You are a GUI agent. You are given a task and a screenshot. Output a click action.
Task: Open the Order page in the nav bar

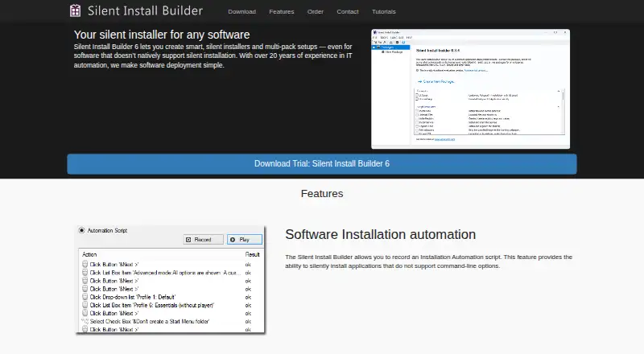tap(316, 11)
